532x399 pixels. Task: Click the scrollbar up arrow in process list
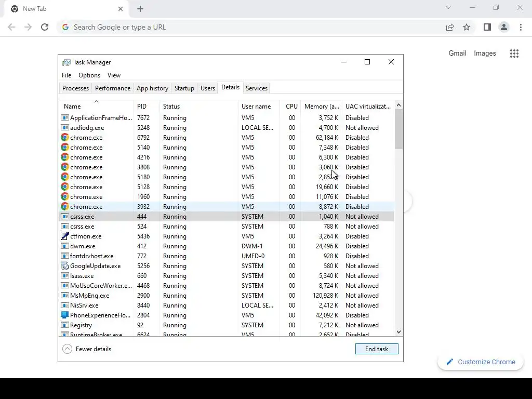(398, 105)
